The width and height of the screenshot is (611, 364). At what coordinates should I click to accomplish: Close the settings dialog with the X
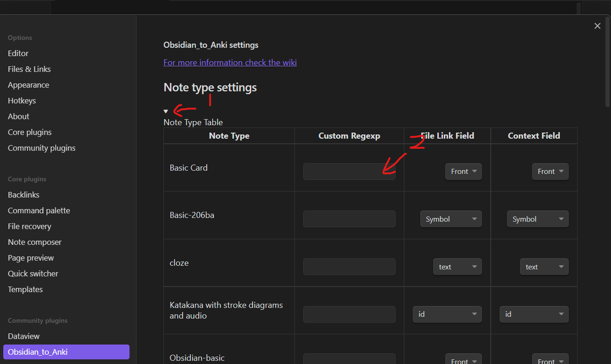(598, 26)
